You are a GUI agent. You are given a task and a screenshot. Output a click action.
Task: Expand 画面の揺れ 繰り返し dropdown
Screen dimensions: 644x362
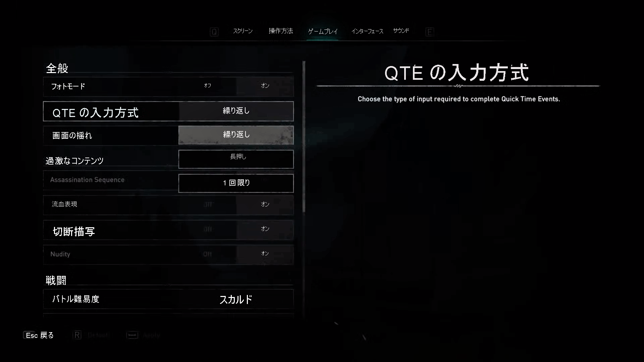pos(236,134)
